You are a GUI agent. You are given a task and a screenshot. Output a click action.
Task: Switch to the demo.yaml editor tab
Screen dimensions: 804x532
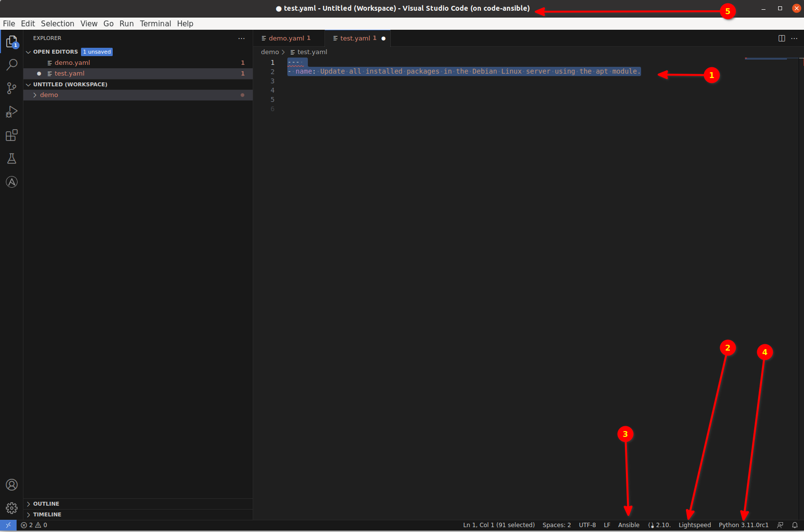click(x=286, y=38)
